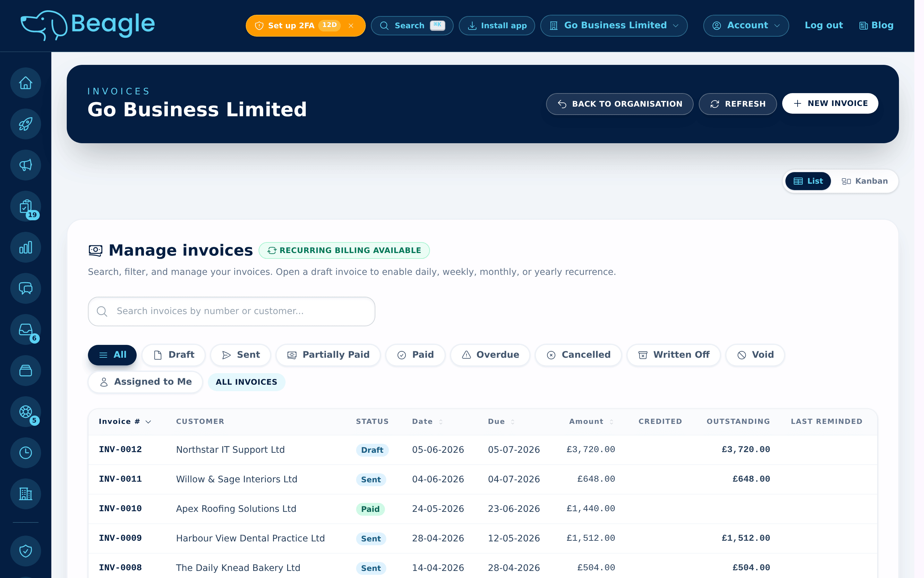Open the megaphone announcements sidebar icon
This screenshot has height=578, width=924.
[x=26, y=165]
